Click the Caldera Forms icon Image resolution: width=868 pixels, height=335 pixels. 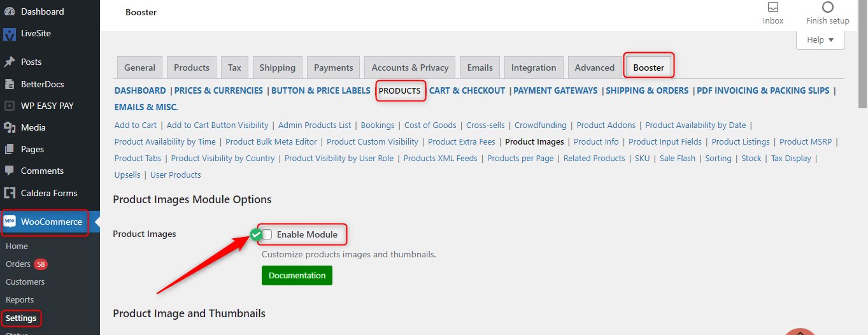10,193
